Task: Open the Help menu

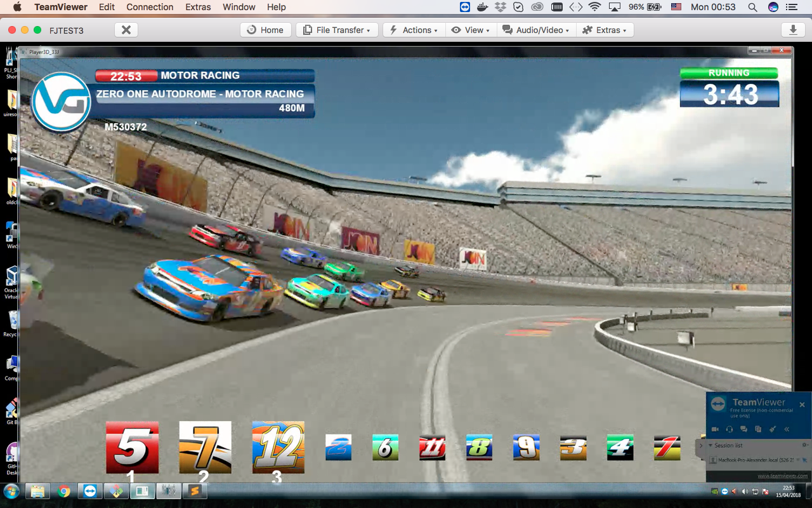Action: point(276,7)
